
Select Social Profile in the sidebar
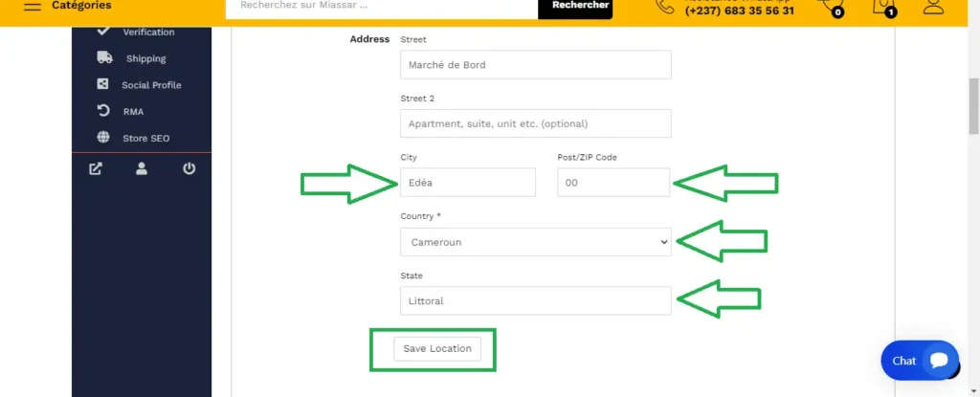pos(150,85)
